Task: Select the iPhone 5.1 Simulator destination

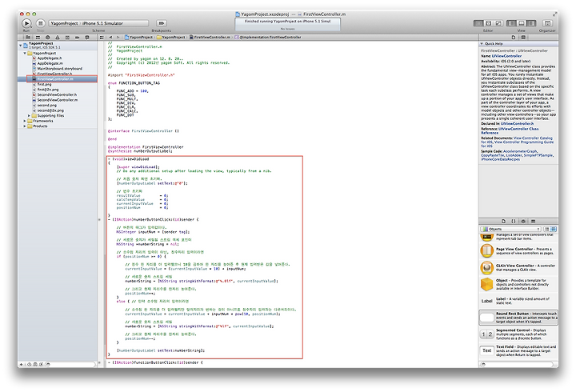Action: pyautogui.click(x=103, y=23)
